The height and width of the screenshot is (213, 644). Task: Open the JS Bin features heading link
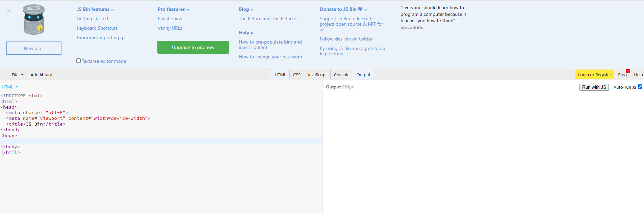pos(95,9)
